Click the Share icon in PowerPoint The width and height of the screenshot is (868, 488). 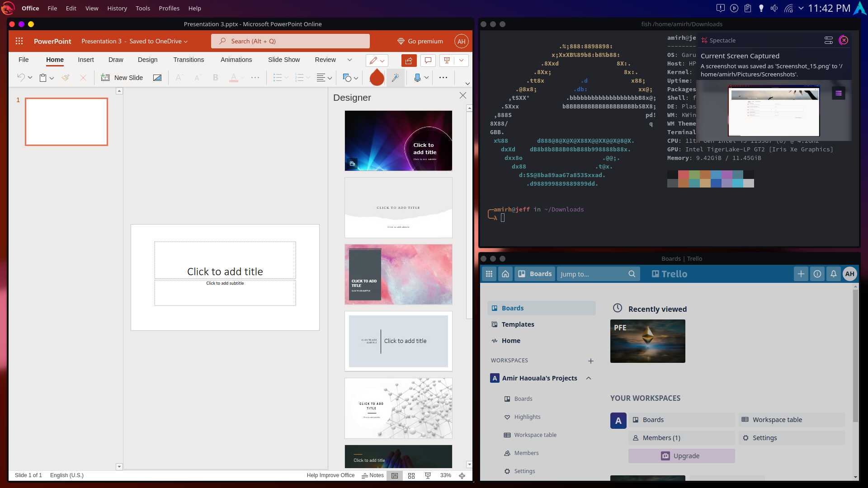click(x=409, y=60)
